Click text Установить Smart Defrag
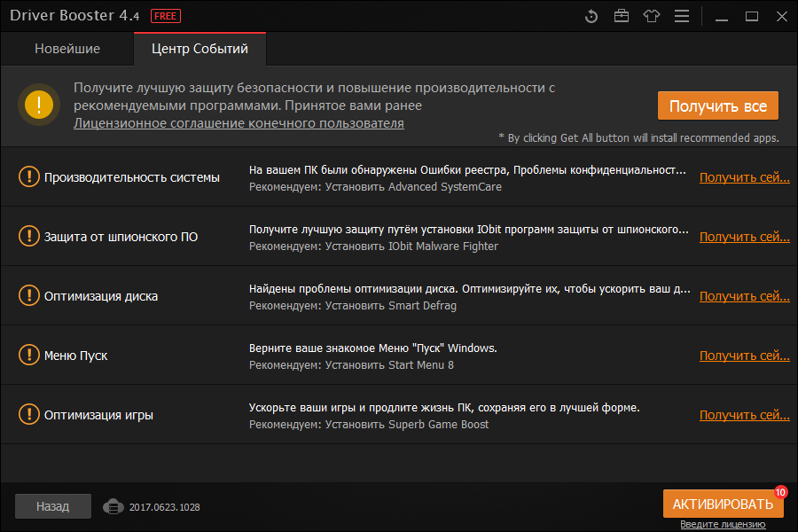The width and height of the screenshot is (798, 532). (x=391, y=306)
